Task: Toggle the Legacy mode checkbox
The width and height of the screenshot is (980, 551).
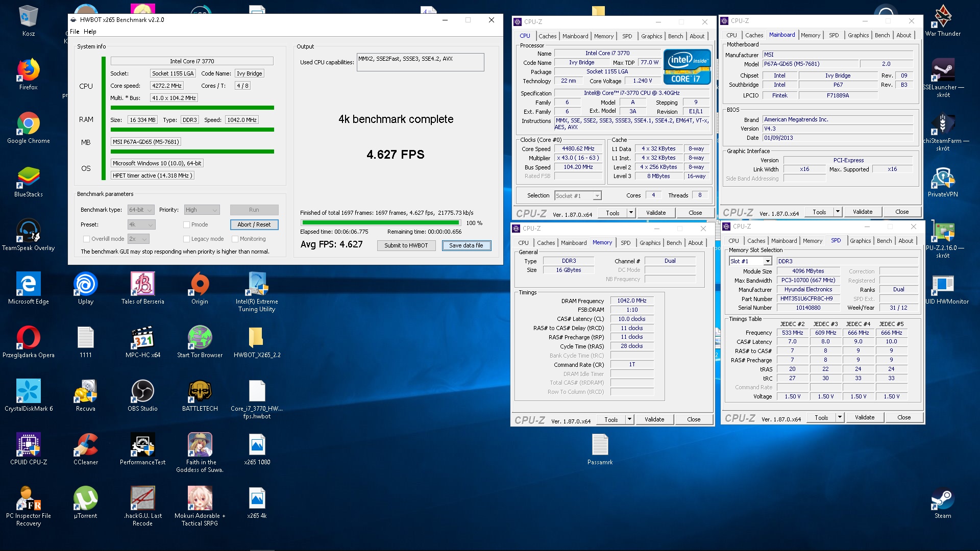Action: pyautogui.click(x=186, y=239)
